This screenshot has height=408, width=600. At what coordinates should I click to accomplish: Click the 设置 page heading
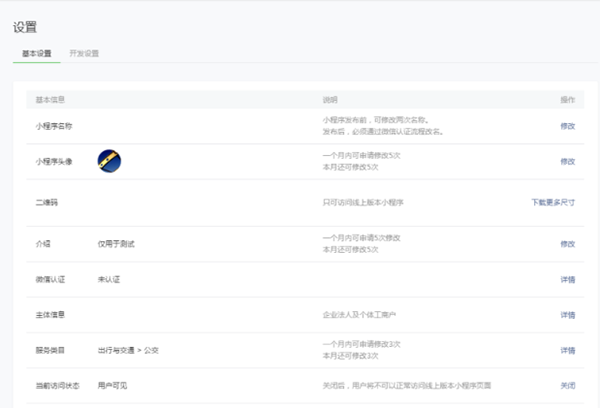[25, 25]
